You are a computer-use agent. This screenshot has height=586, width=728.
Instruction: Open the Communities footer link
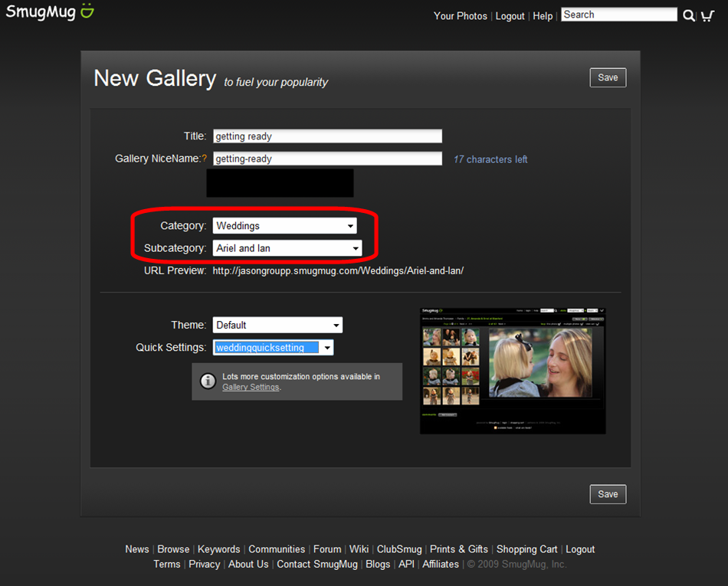click(277, 549)
